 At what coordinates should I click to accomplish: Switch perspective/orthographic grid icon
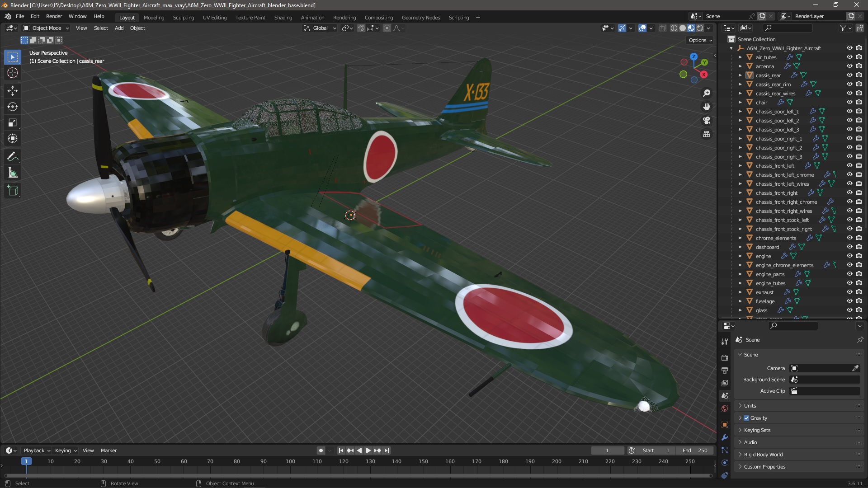coord(707,134)
